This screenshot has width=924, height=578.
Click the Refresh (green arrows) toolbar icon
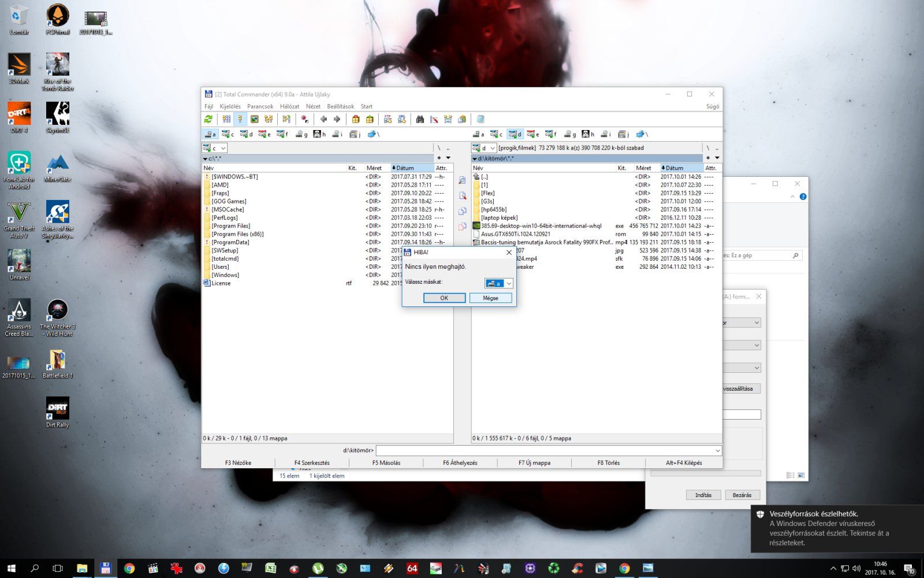tap(208, 119)
